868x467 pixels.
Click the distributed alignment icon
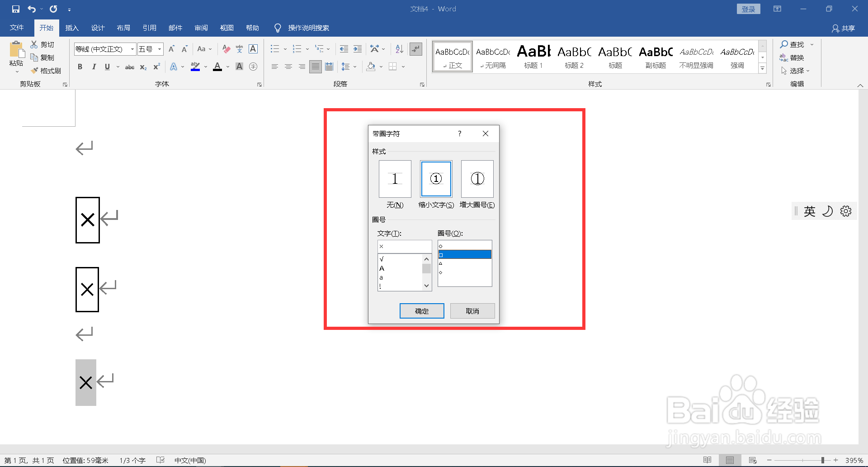point(329,67)
